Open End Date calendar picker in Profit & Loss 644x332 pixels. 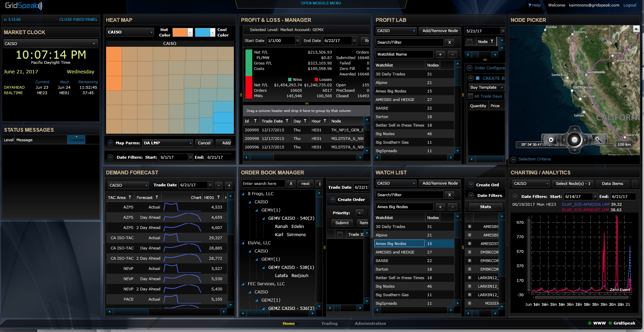(354, 41)
